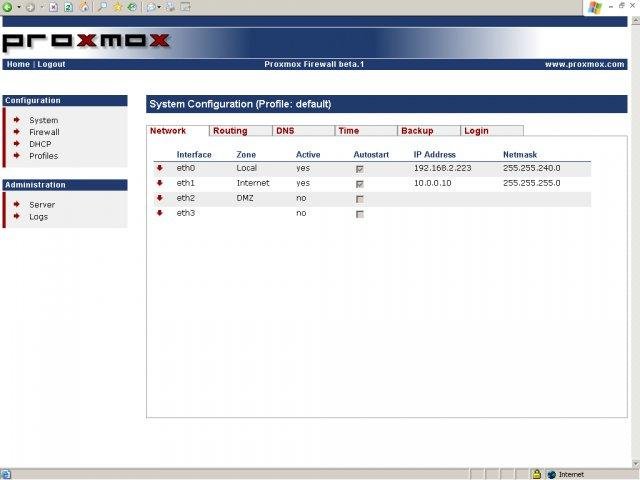This screenshot has height=480, width=640.
Task: Expand the eth3 row arrow
Action: tap(160, 213)
